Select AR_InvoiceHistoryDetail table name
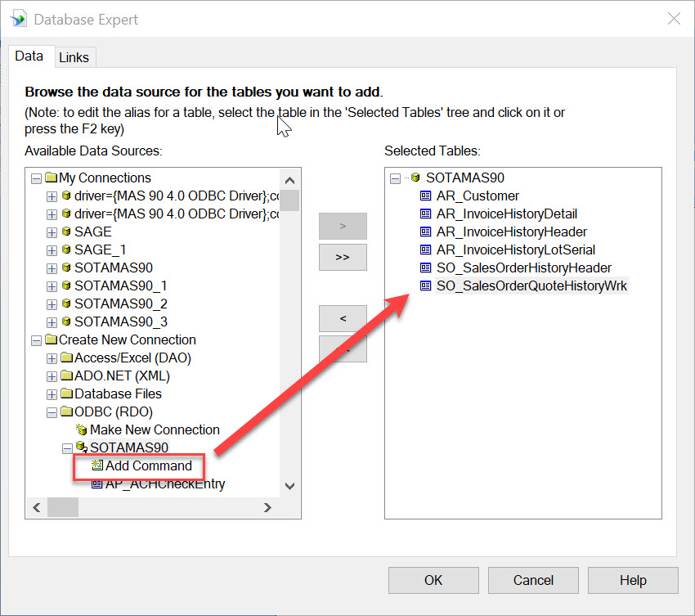The width and height of the screenshot is (695, 616). pos(507,214)
